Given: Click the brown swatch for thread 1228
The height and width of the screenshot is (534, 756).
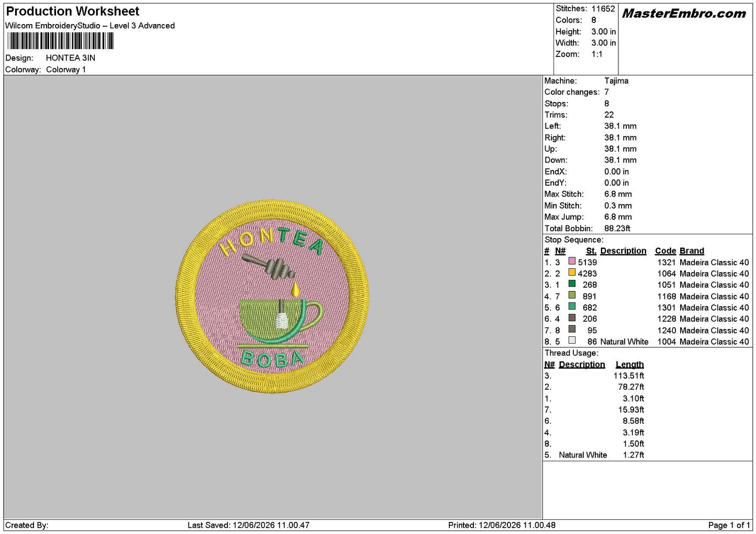Looking at the screenshot, I should (572, 318).
